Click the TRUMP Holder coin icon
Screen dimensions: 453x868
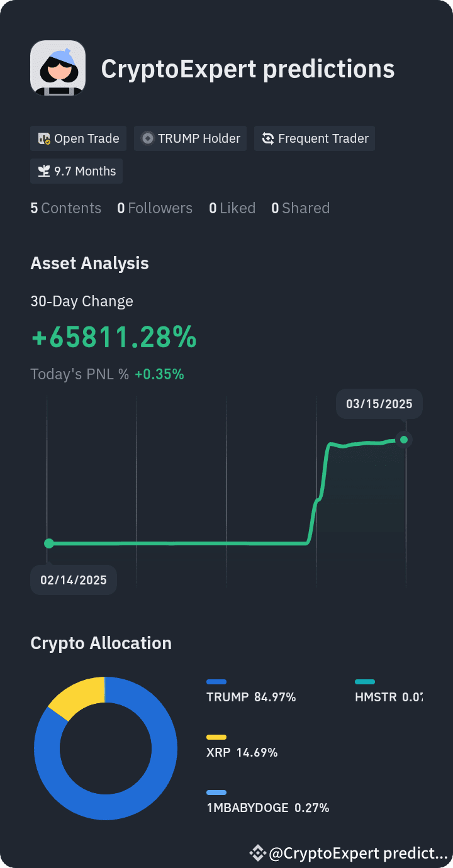[x=148, y=138]
